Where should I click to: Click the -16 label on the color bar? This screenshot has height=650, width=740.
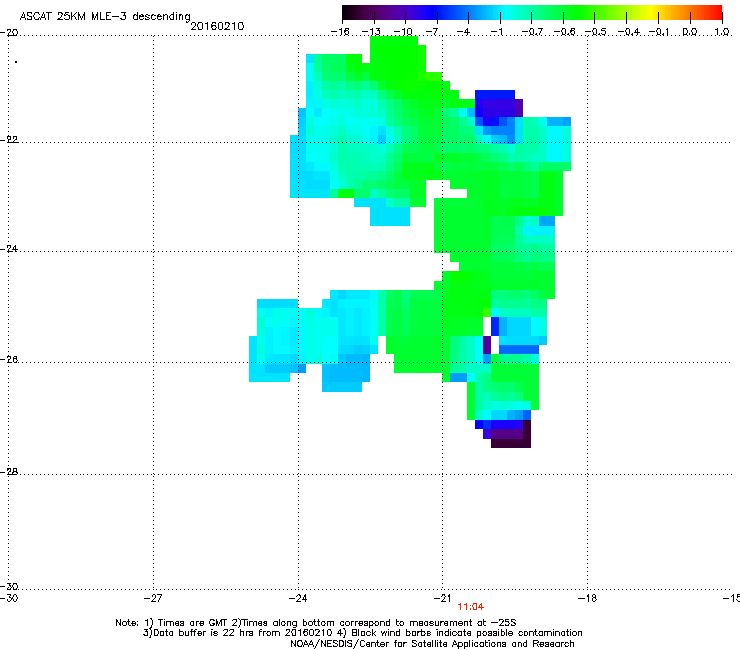tap(340, 32)
